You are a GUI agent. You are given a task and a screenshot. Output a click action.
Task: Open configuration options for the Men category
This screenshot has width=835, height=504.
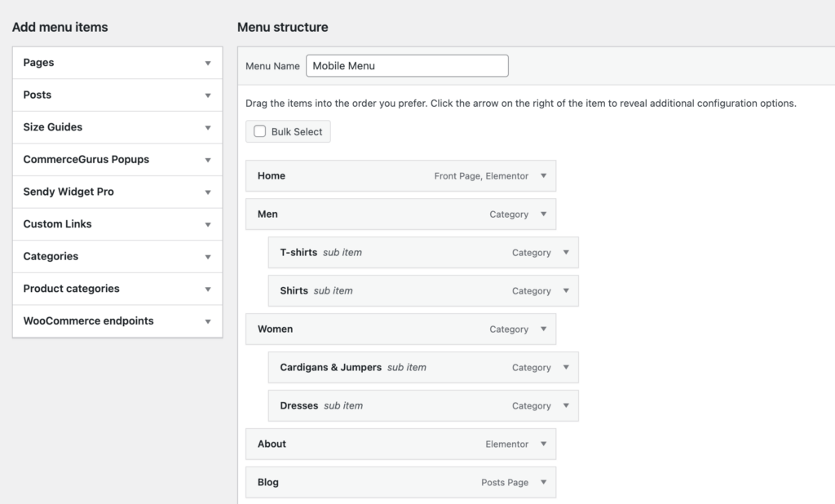[x=544, y=214]
